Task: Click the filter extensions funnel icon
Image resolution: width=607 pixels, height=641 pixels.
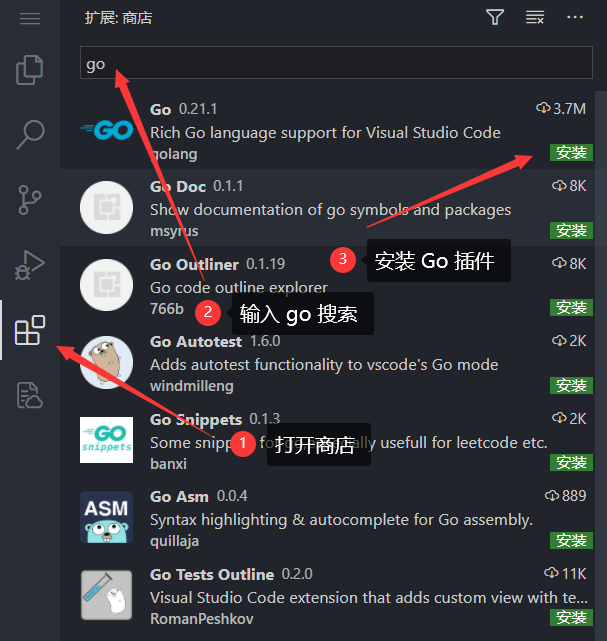Action: click(x=495, y=18)
